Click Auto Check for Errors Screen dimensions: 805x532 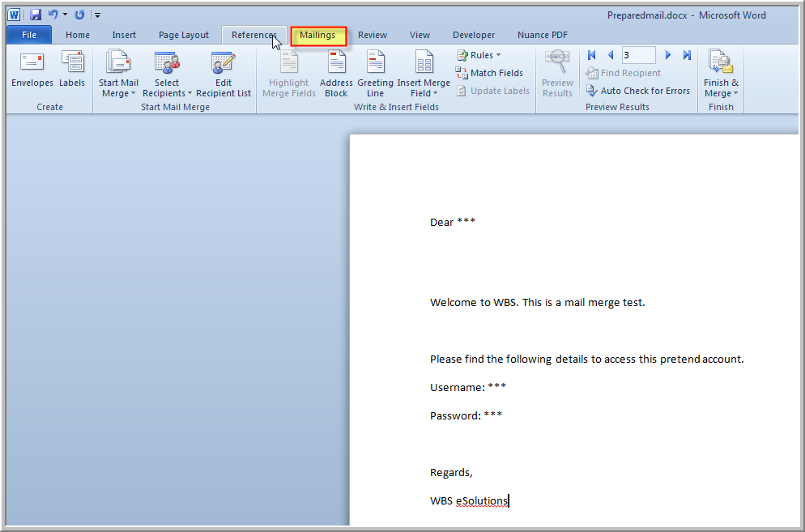tap(638, 91)
